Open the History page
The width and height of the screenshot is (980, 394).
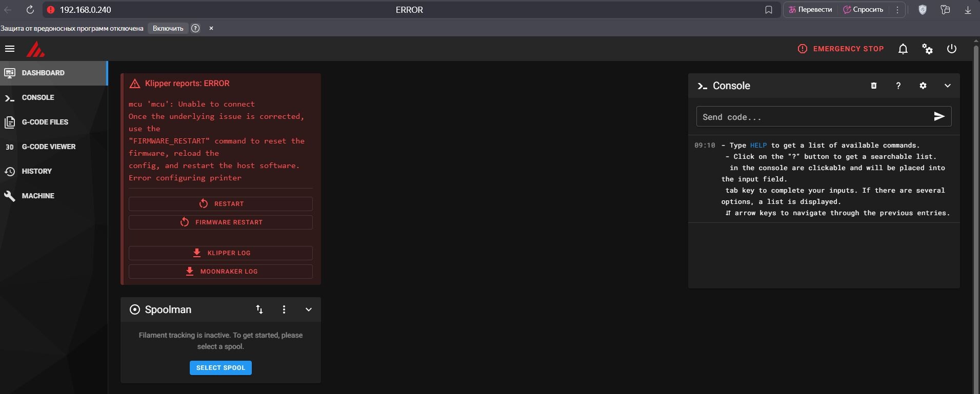pos(54,171)
